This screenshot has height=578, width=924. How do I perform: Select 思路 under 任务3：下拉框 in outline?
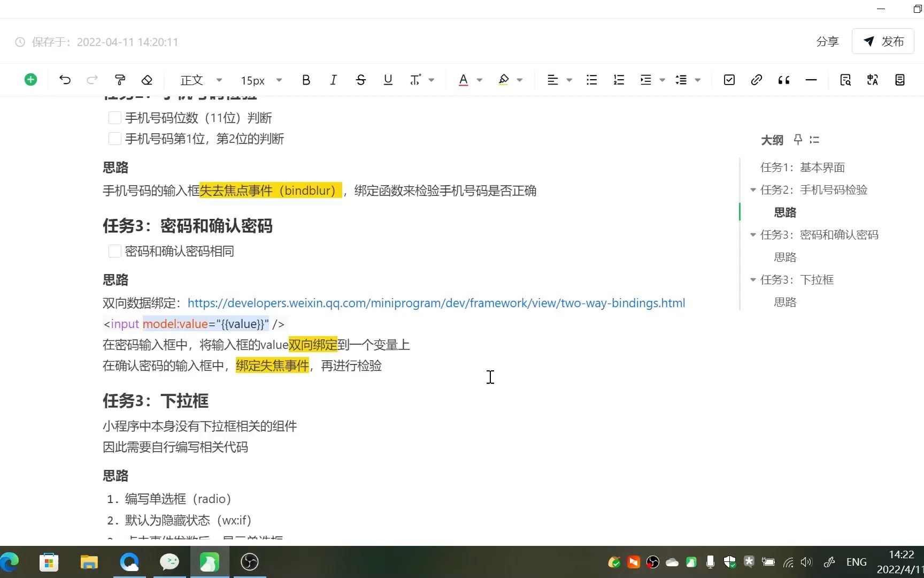coord(784,301)
